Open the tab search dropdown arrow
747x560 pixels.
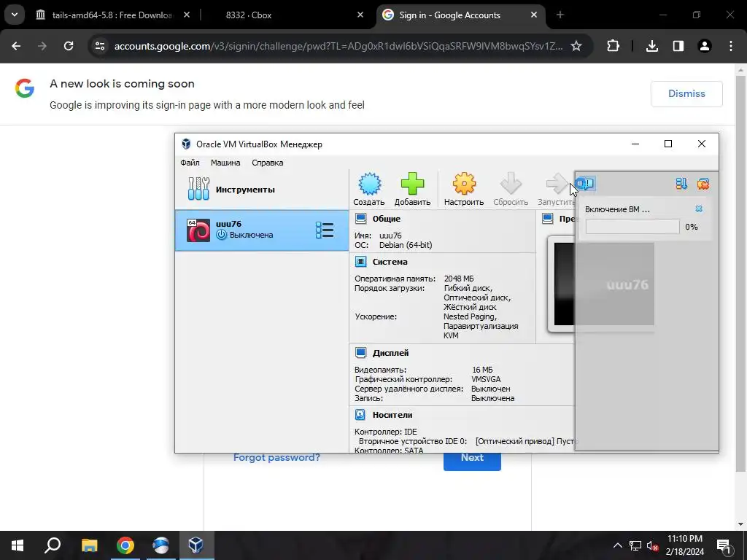point(15,15)
